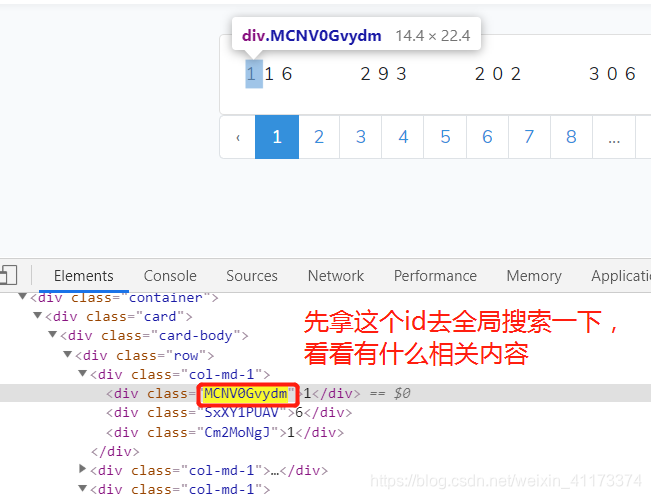Collapse the div class="container" node
Screen dimensions: 651x499
[x=23, y=296]
